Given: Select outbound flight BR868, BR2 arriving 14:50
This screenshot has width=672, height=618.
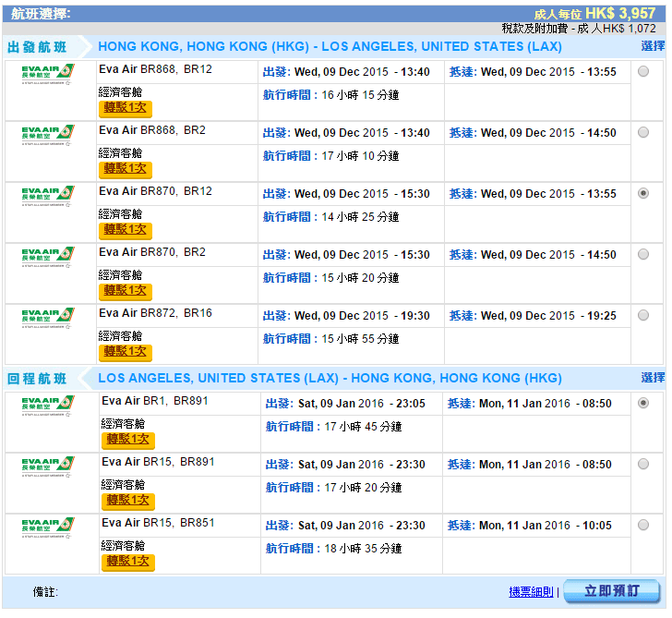Looking at the screenshot, I should pos(642,133).
